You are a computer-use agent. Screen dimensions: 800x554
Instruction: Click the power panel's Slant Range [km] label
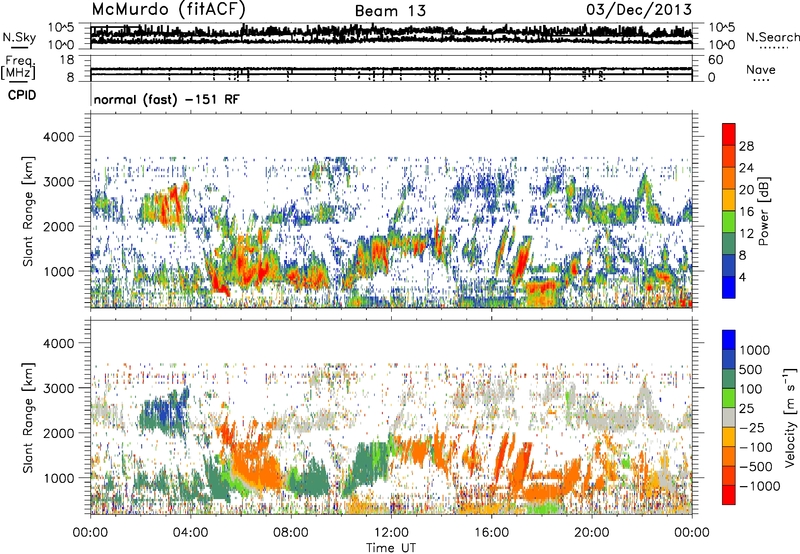point(28,211)
